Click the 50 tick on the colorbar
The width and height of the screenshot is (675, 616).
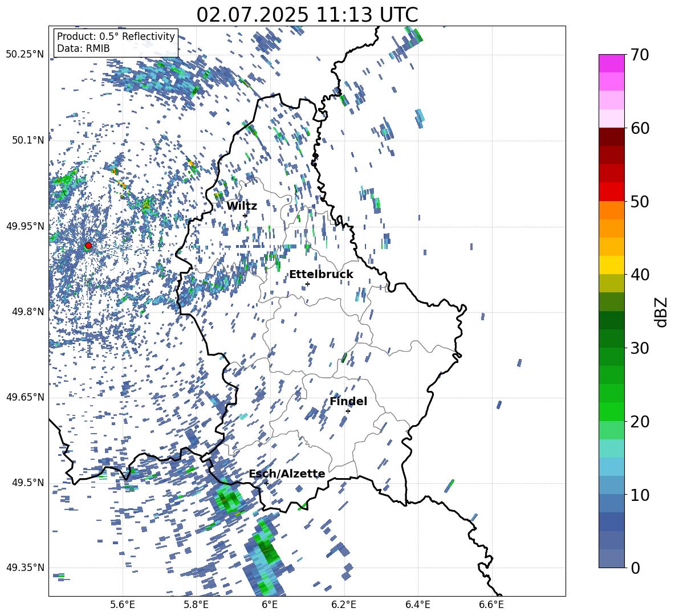point(640,202)
